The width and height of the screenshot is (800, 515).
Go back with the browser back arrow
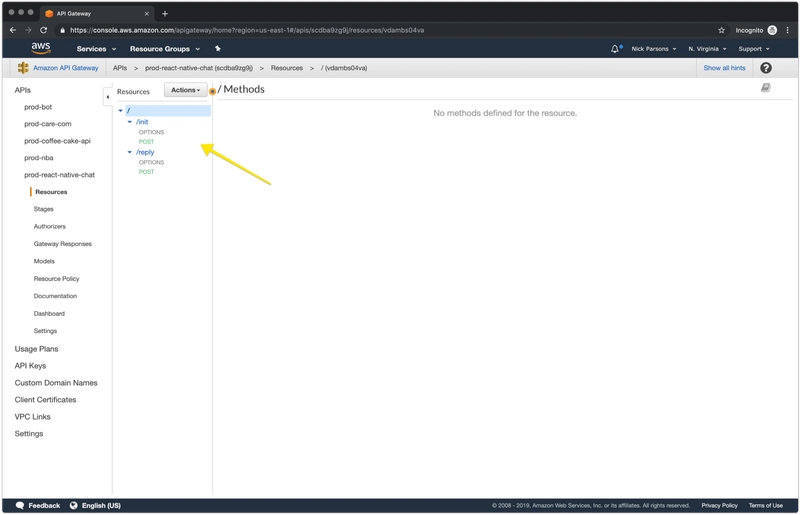(13, 30)
